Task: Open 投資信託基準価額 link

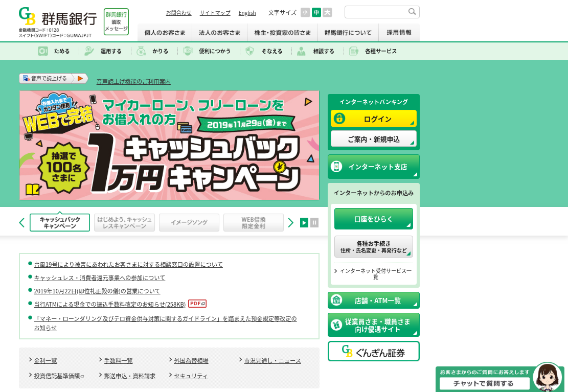Action: click(x=57, y=376)
